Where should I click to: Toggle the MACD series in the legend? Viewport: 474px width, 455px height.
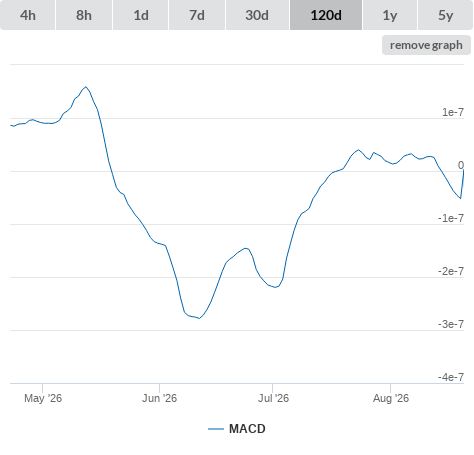pos(247,429)
